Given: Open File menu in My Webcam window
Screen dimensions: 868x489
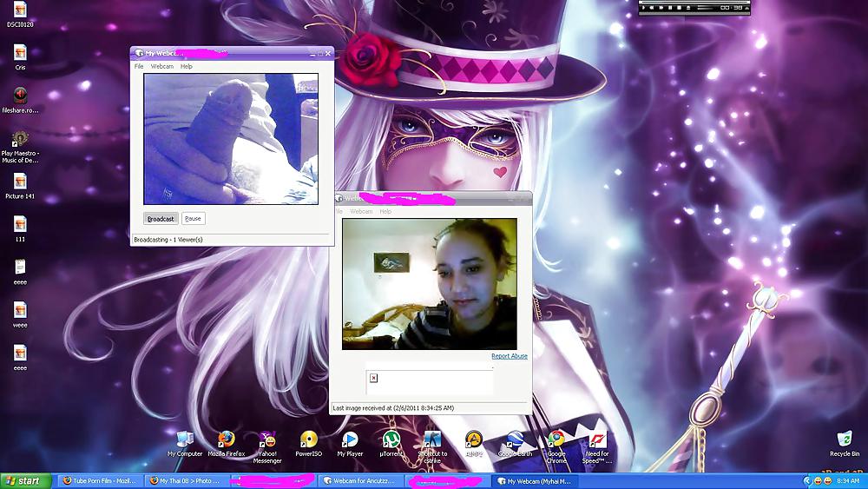Looking at the screenshot, I should (x=139, y=66).
